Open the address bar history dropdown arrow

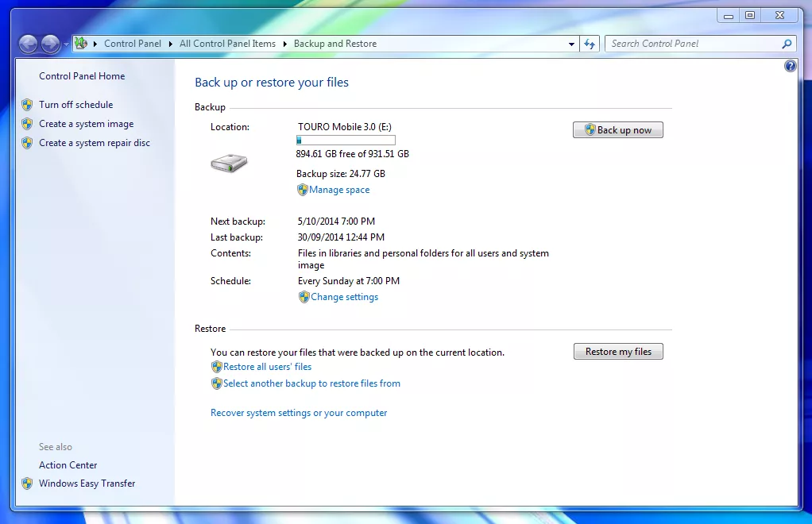[x=571, y=44]
